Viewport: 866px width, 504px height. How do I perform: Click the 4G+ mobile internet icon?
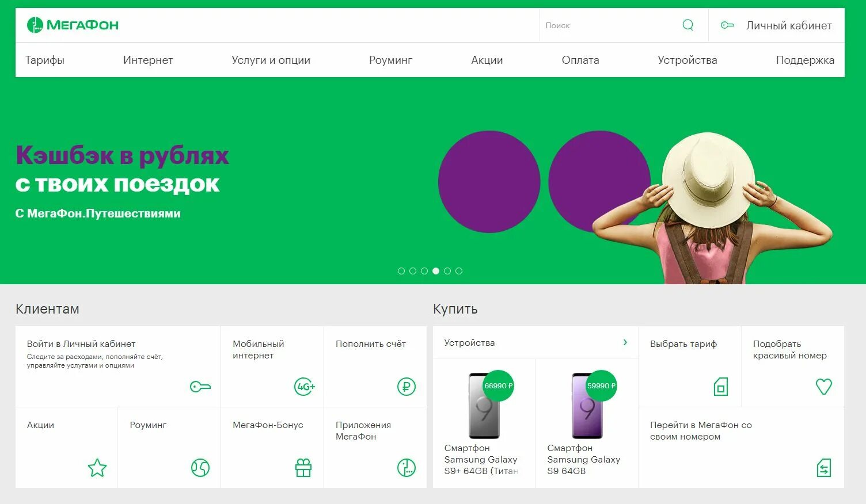305,387
